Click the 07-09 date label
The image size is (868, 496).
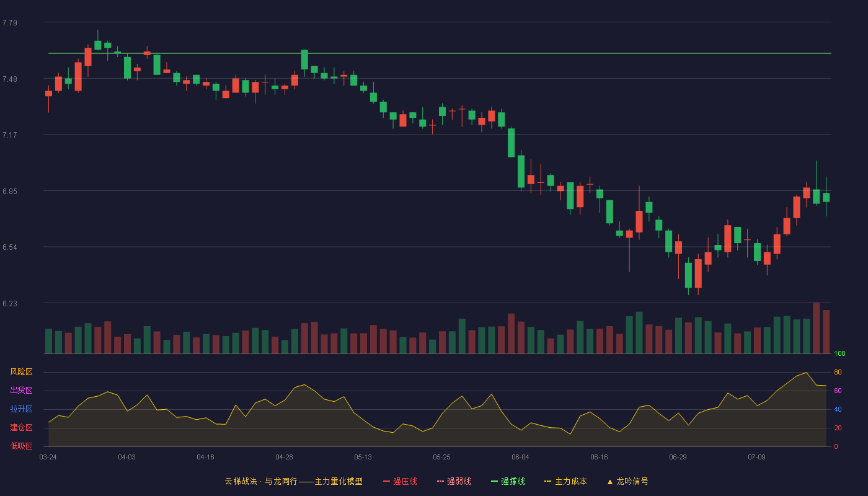pos(756,457)
